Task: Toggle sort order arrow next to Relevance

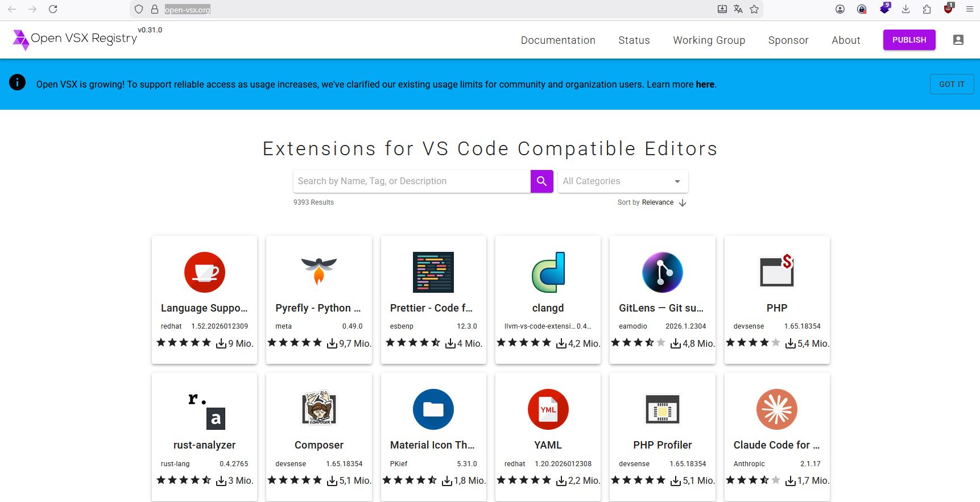Action: click(x=683, y=203)
